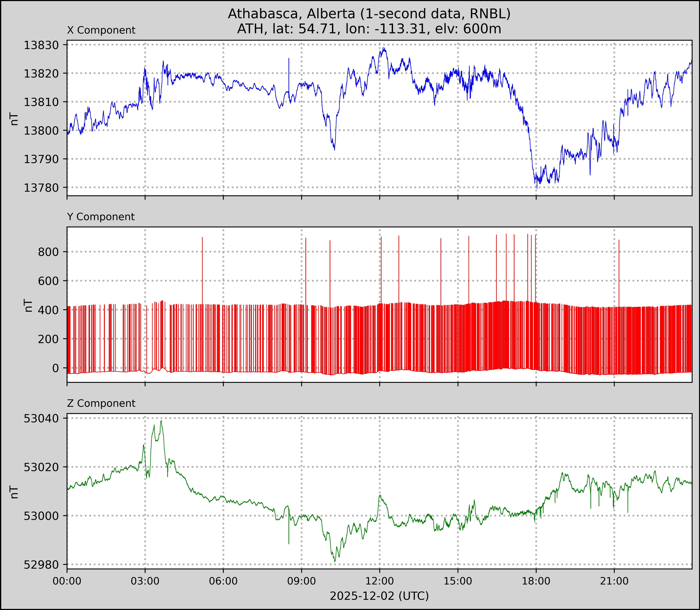Viewport: 700px width, 610px height.
Task: Click the 15:00 time axis label
Action: pyautogui.click(x=458, y=581)
